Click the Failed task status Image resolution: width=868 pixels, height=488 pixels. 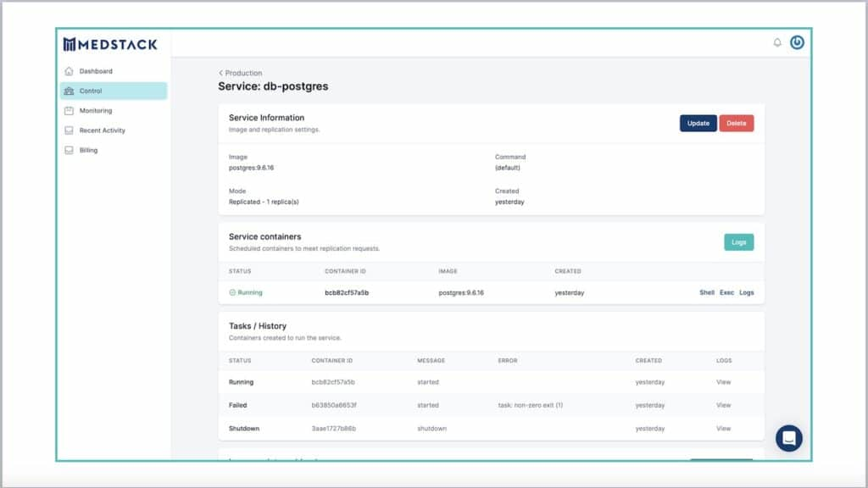pos(238,406)
